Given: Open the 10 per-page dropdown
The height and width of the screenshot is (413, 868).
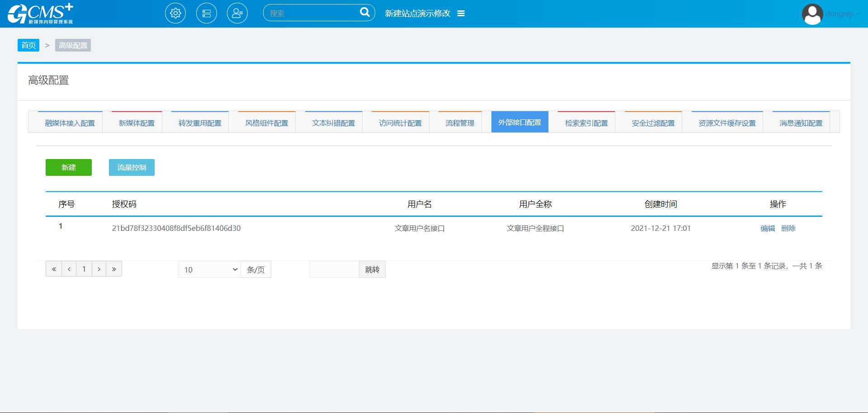Looking at the screenshot, I should [209, 269].
